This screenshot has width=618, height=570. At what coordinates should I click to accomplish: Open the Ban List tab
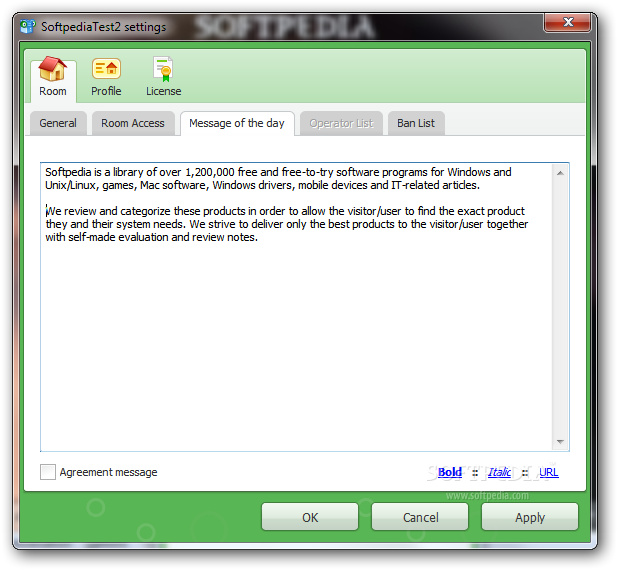click(416, 123)
